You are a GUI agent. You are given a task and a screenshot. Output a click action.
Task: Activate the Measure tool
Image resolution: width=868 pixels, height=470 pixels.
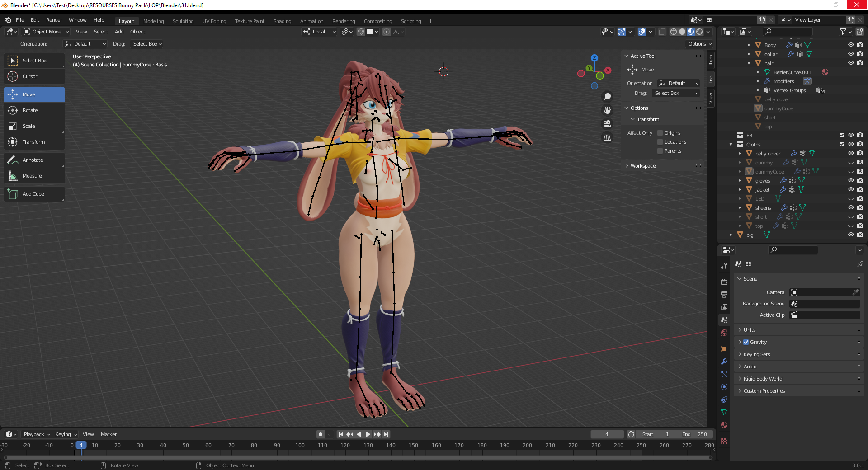(34, 176)
